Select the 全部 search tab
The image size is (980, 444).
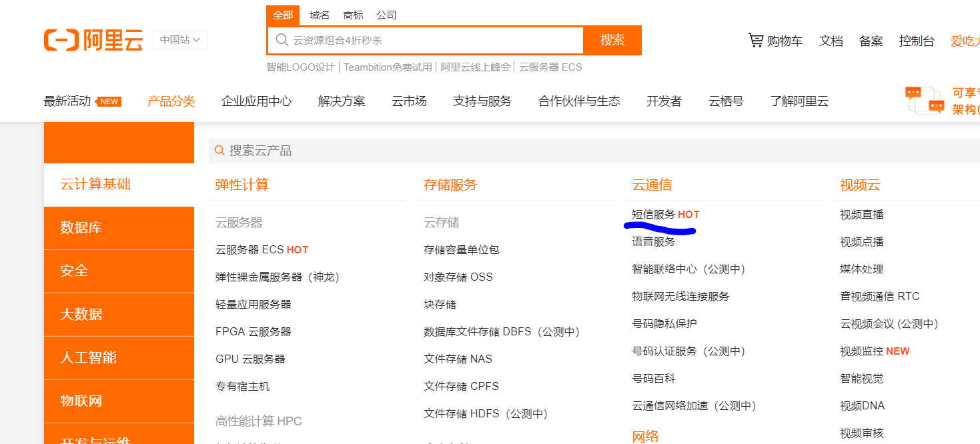coord(283,15)
